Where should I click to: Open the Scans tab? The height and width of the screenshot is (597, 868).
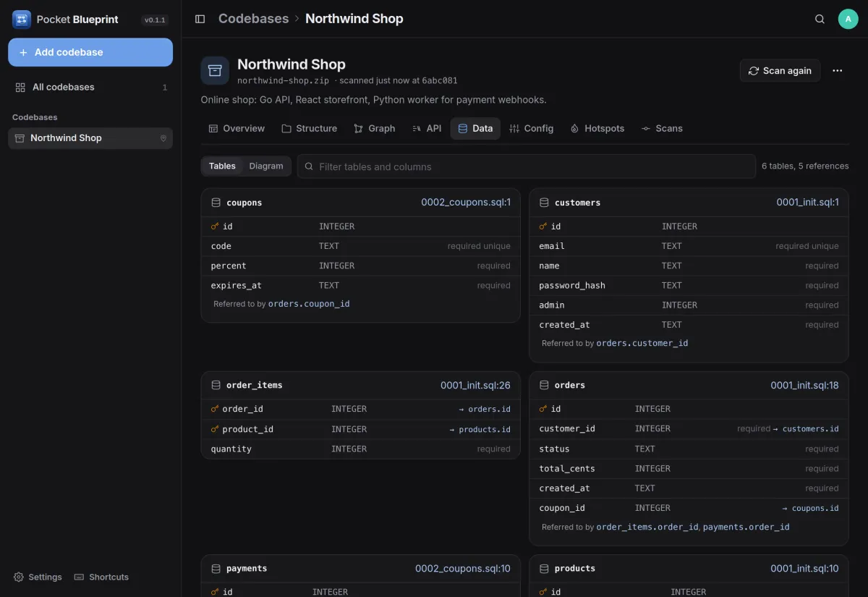click(x=662, y=128)
